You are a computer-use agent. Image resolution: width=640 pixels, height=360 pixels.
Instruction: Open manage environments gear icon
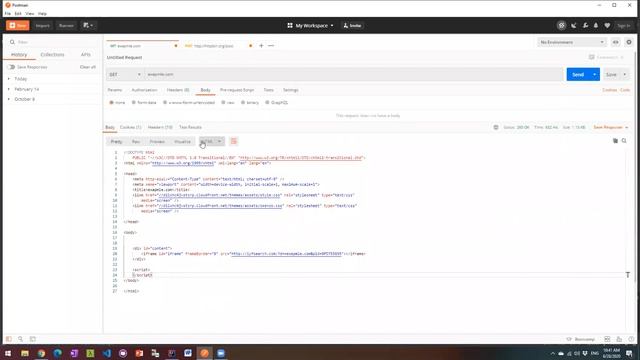tap(629, 42)
